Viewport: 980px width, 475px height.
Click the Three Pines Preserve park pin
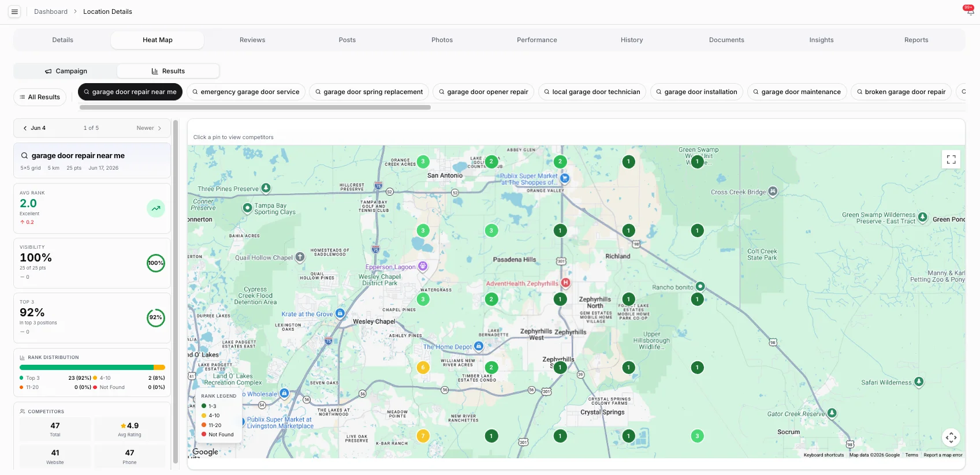[266, 188]
